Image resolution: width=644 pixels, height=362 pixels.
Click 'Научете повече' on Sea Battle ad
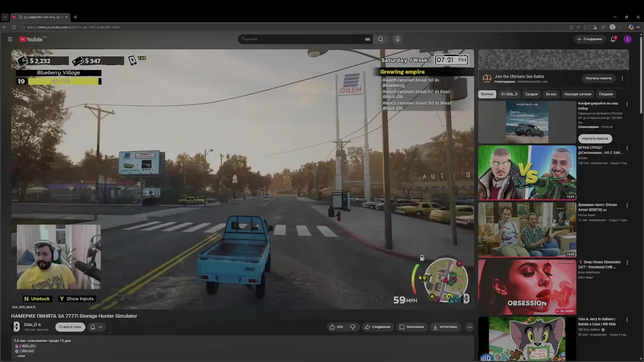598,78
